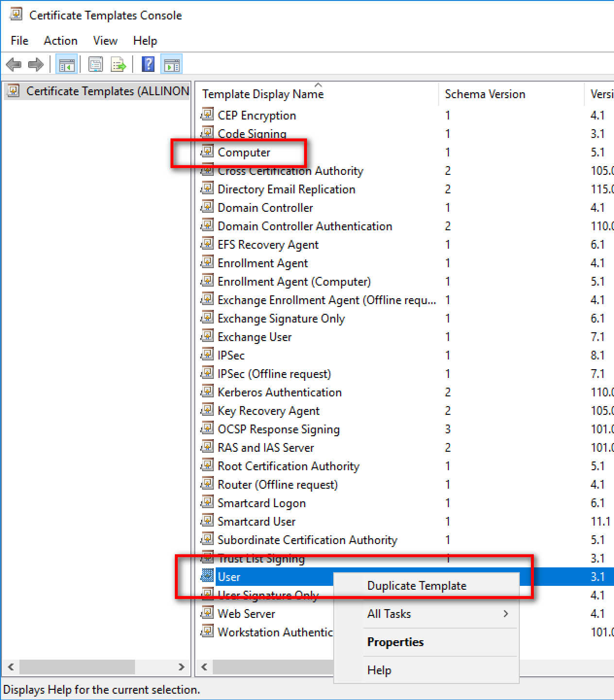Select the Kerberos Authentication template
614x700 pixels.
click(x=279, y=393)
